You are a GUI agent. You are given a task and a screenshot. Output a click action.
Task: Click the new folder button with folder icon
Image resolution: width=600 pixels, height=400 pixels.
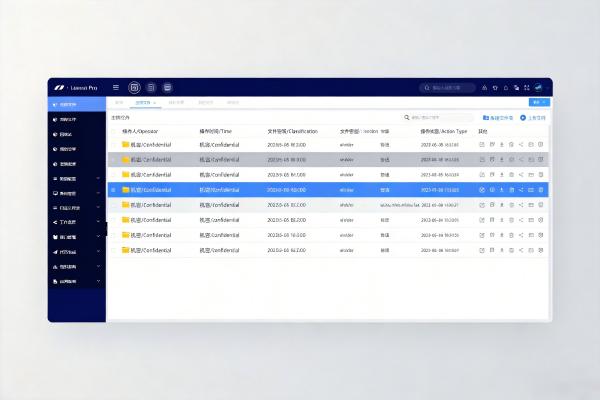coord(498,118)
